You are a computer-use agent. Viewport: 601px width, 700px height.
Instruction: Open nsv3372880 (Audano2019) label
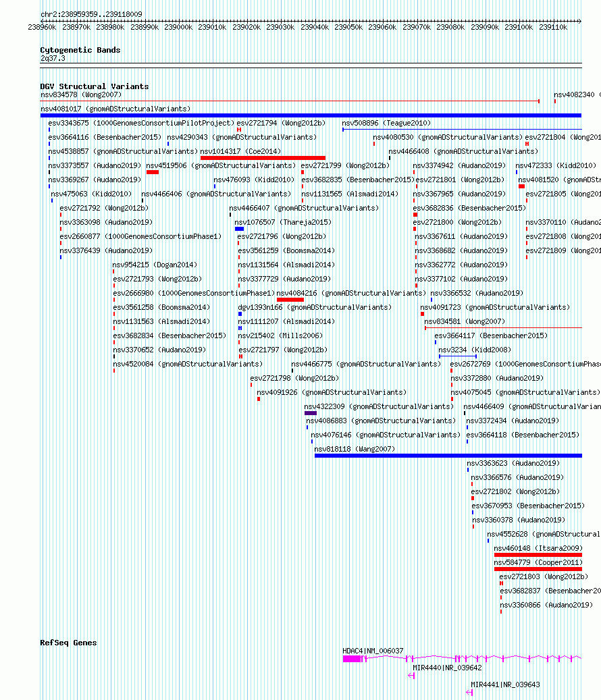[497, 379]
